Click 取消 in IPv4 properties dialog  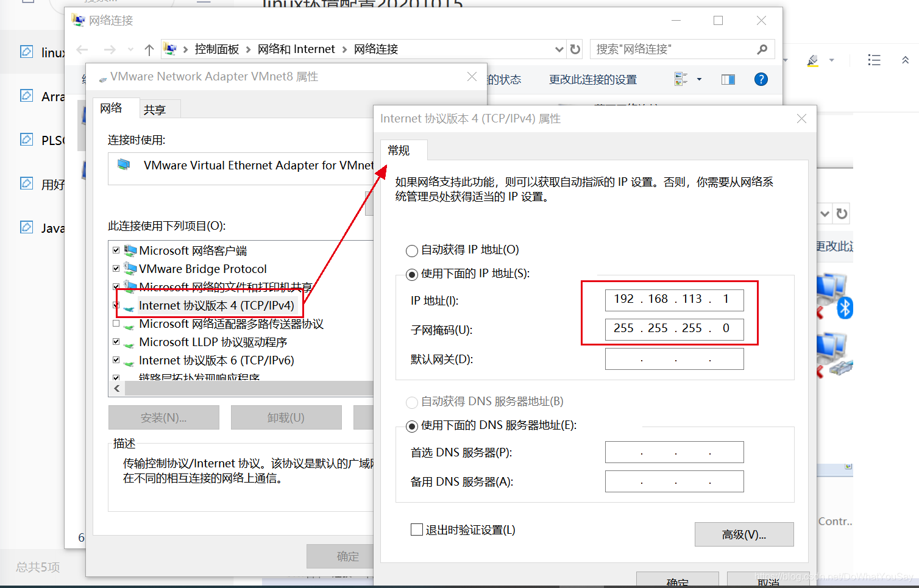[768, 580]
